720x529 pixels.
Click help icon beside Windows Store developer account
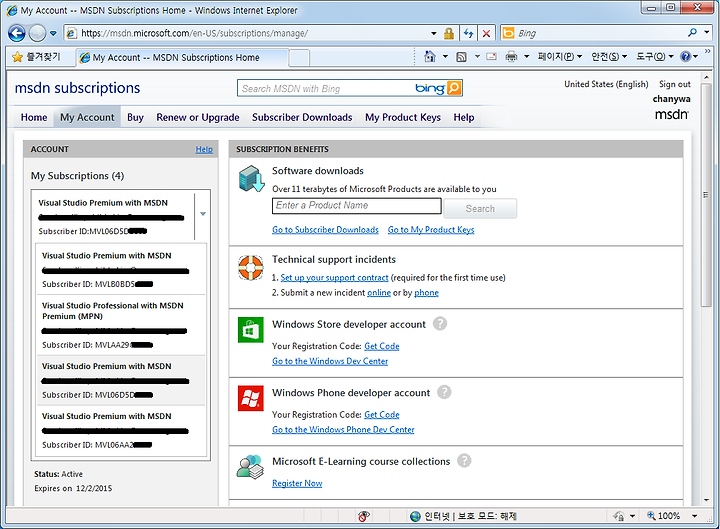coord(439,324)
